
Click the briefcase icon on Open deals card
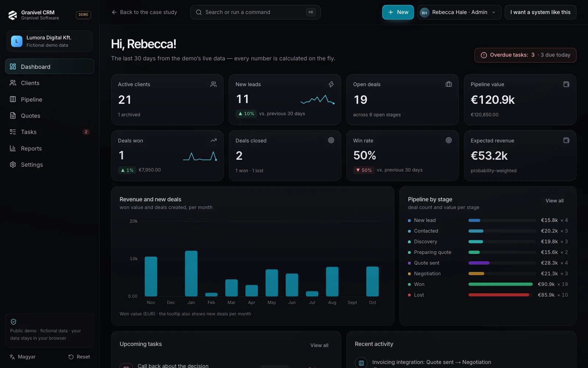click(449, 84)
